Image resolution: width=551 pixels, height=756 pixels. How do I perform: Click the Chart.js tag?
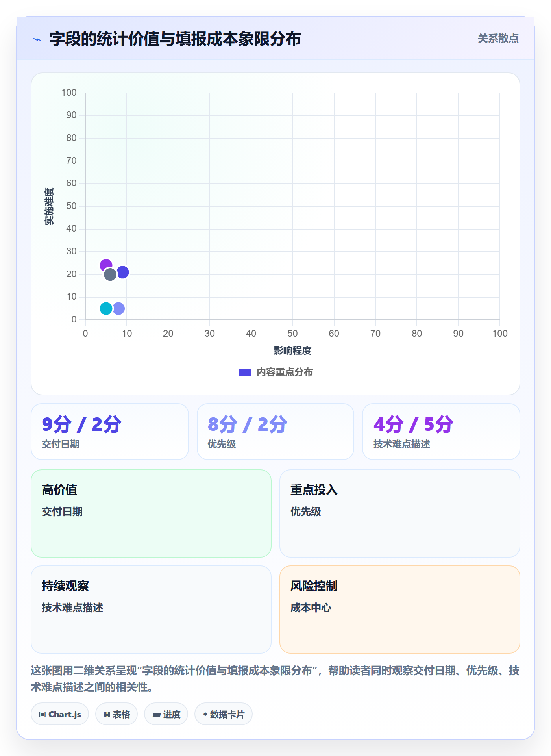tap(60, 714)
